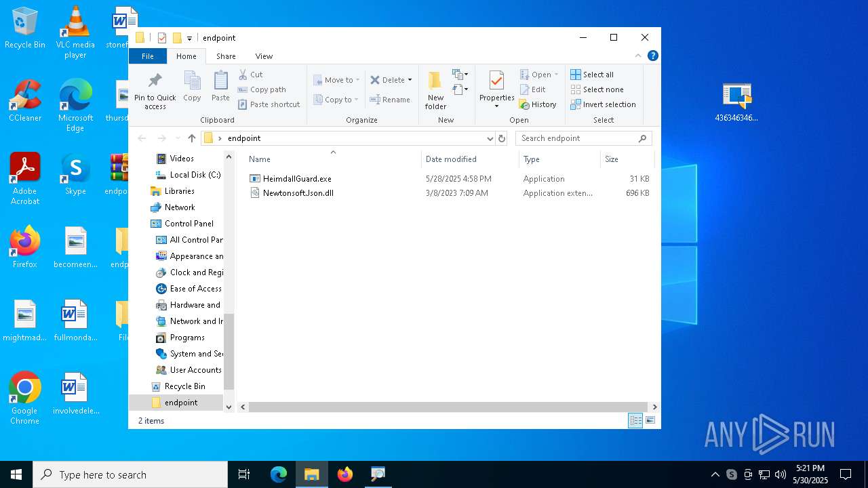Expand the Open button dropdown arrow
This screenshot has width=868, height=488.
pos(557,75)
